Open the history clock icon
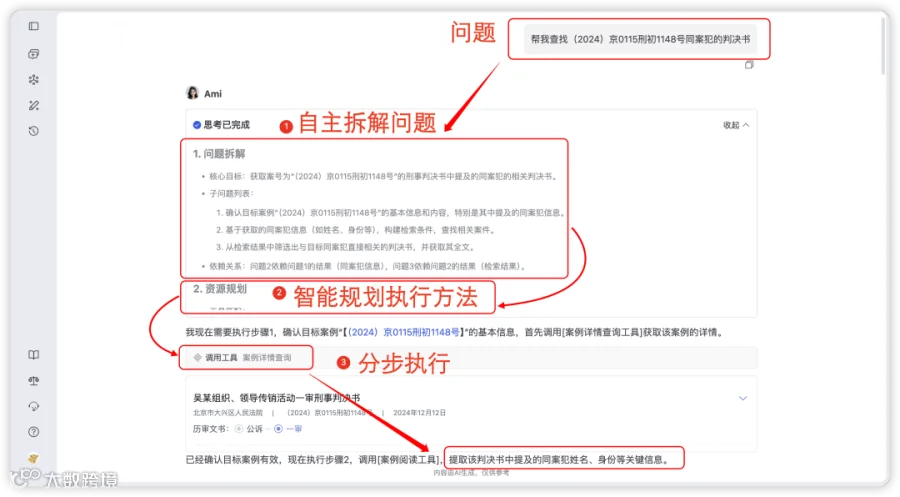 pos(34,131)
